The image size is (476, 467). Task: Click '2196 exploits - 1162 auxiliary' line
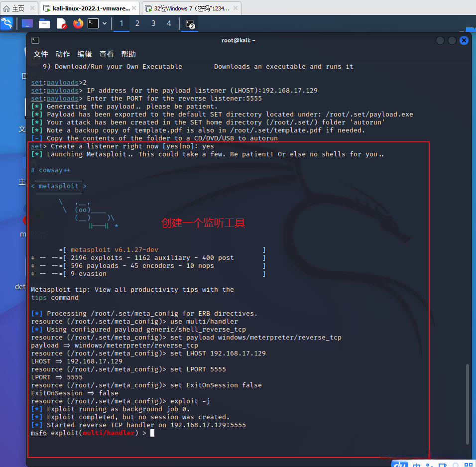(148, 257)
